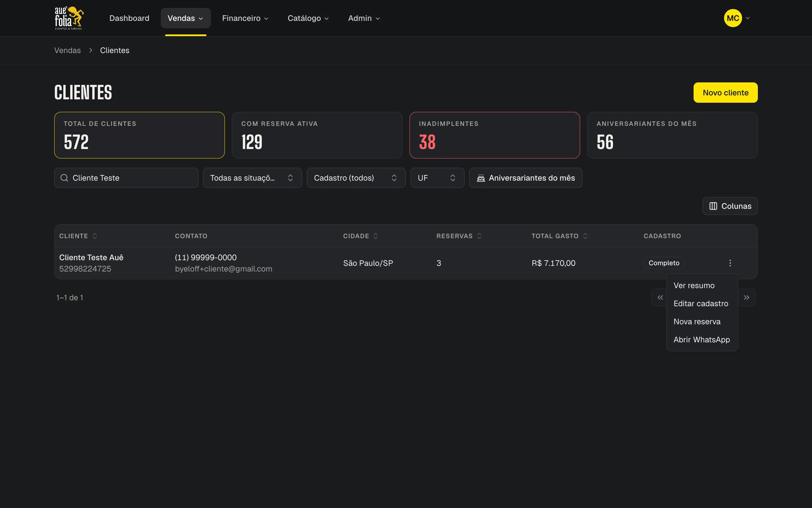Click the Novo cliente button
This screenshot has width=812, height=508.
coord(725,93)
